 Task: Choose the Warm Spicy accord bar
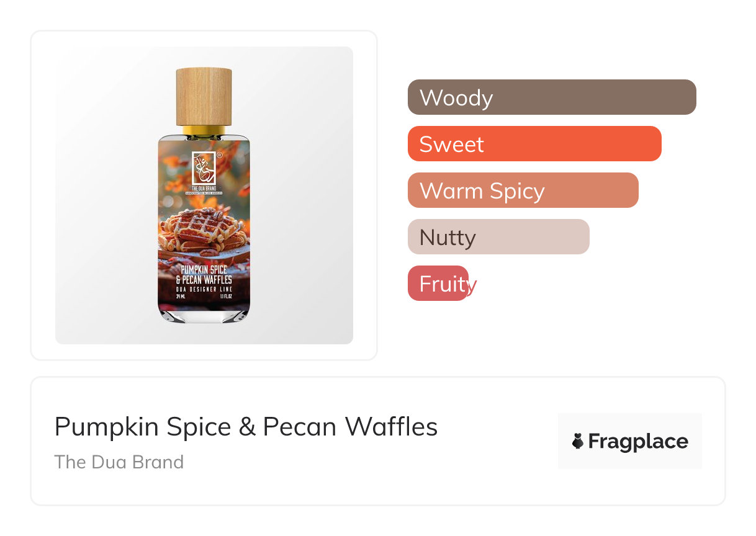[x=523, y=190]
